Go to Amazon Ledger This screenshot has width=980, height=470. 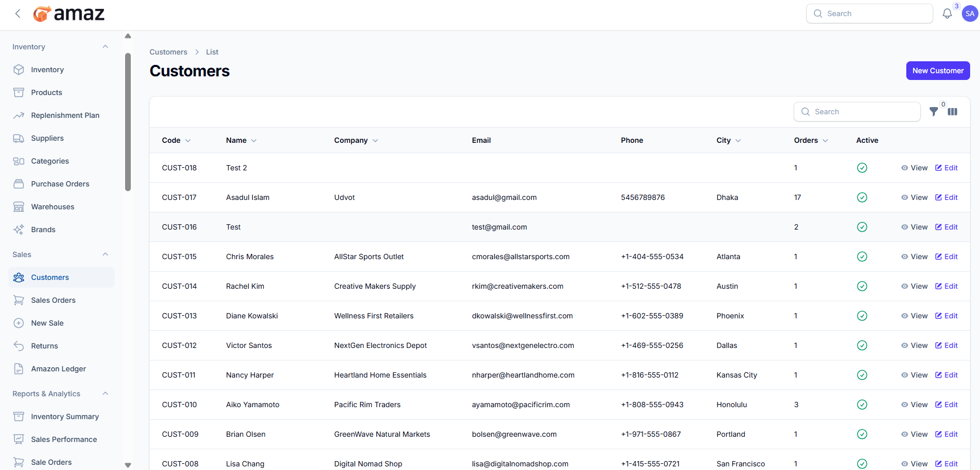[x=61, y=369]
